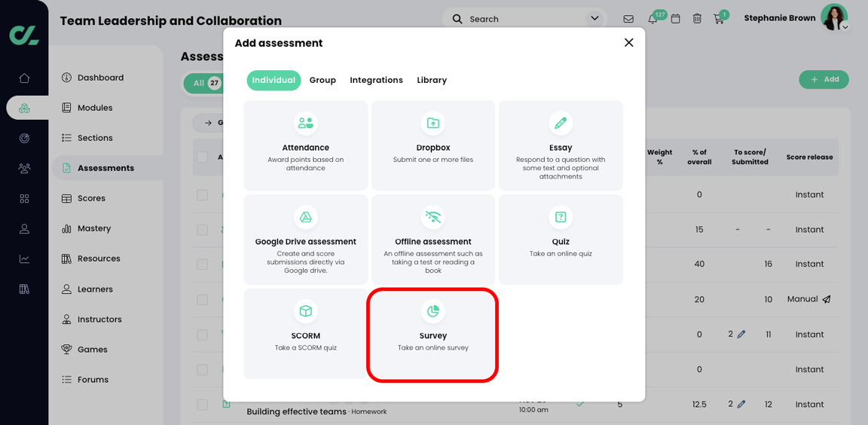Viewport: 868px width, 425px height.
Task: Click the courses cubes icon in rail
Action: coord(24,108)
